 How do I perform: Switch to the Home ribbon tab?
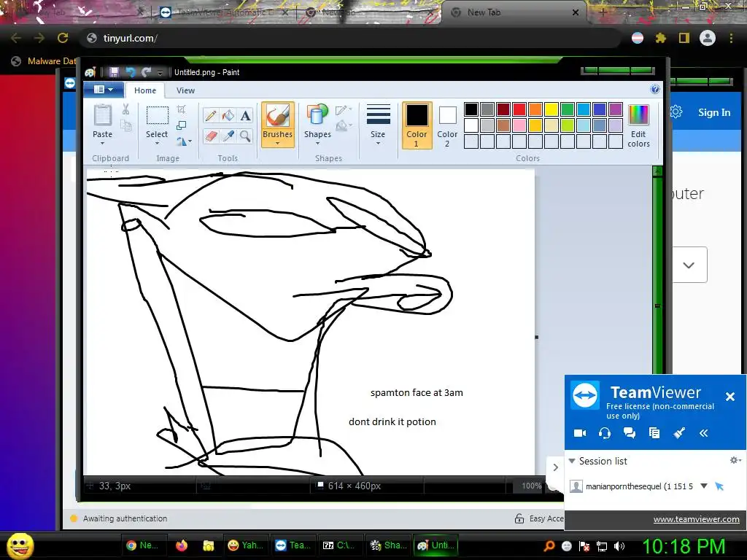point(145,90)
